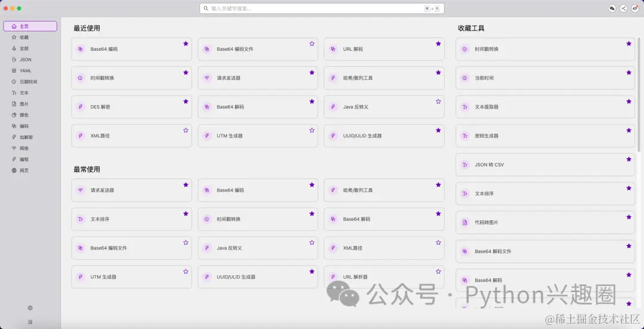This screenshot has width=644, height=329.
Task: Click the 最近使用 section heading
Action: 86,29
